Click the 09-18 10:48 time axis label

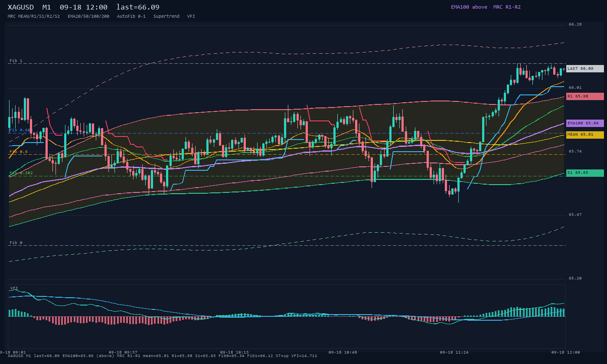(343, 352)
